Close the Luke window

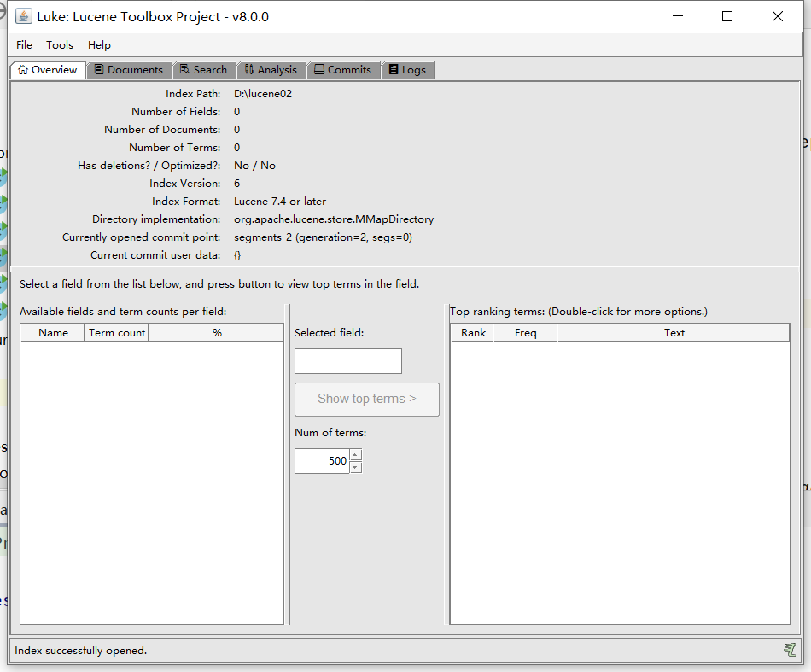pyautogui.click(x=778, y=16)
